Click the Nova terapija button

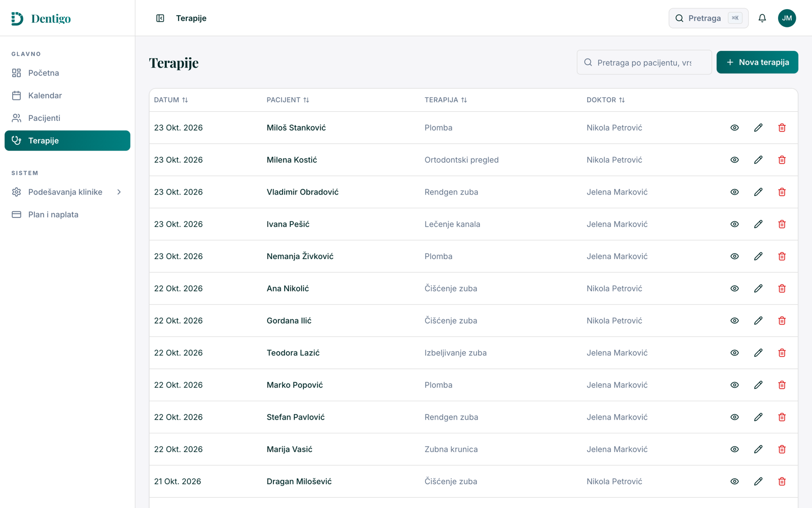757,62
